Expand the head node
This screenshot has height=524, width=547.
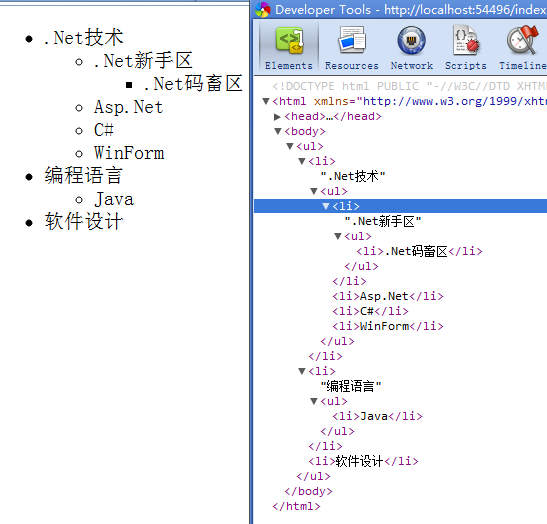pos(277,117)
